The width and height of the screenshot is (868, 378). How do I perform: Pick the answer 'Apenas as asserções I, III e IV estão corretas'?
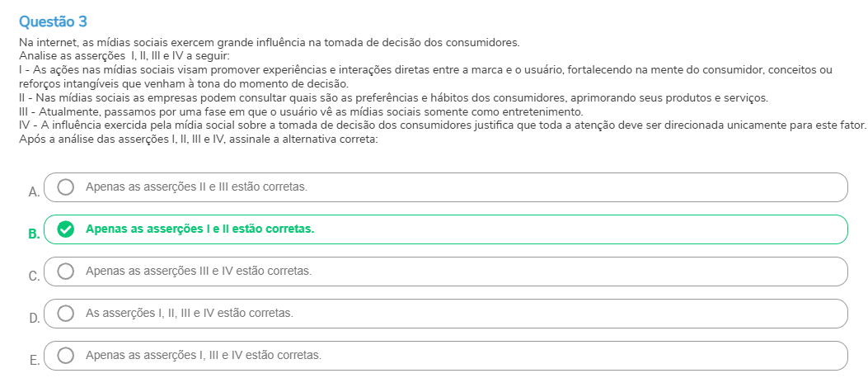[x=204, y=356]
